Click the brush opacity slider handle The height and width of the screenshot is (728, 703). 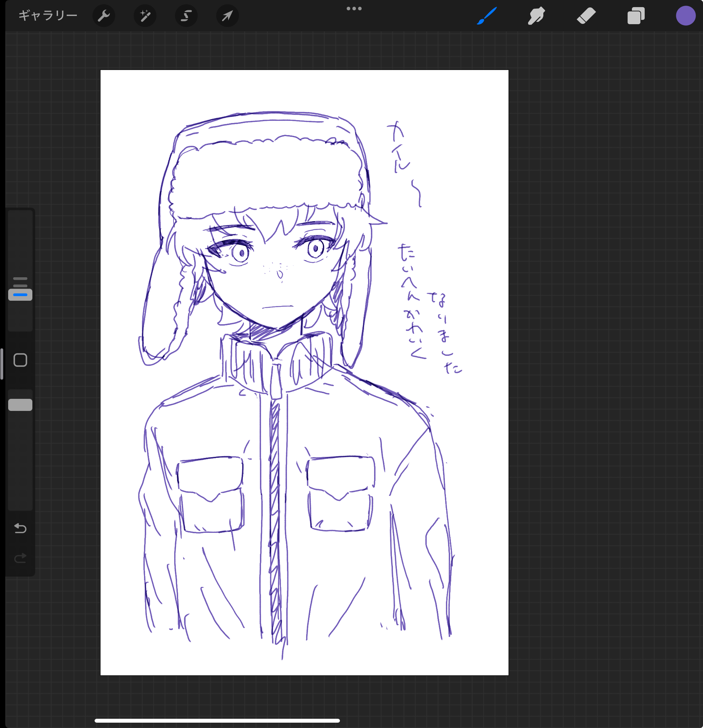[20, 405]
